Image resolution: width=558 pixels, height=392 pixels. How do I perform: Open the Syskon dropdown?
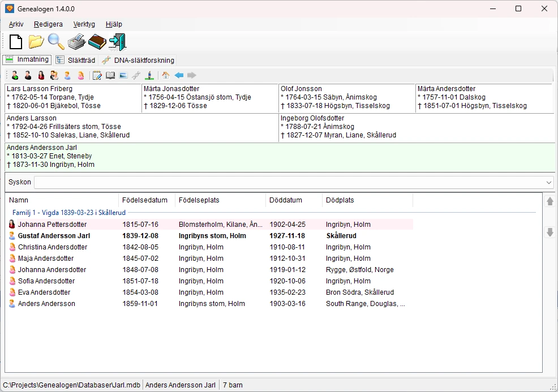tap(548, 183)
